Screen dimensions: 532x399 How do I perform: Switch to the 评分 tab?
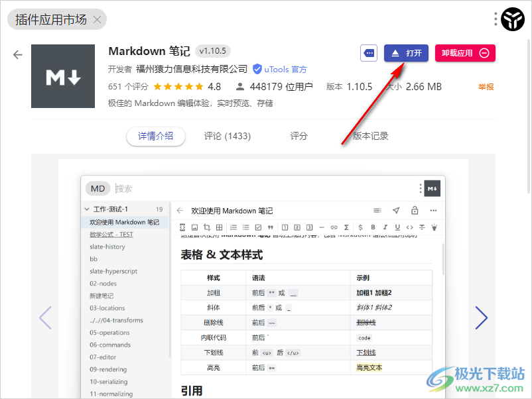pos(299,137)
